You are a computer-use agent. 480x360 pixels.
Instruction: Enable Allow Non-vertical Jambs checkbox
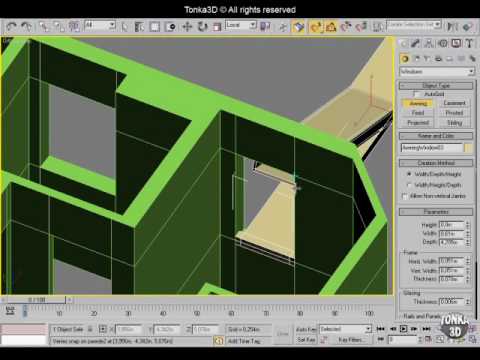click(x=405, y=196)
